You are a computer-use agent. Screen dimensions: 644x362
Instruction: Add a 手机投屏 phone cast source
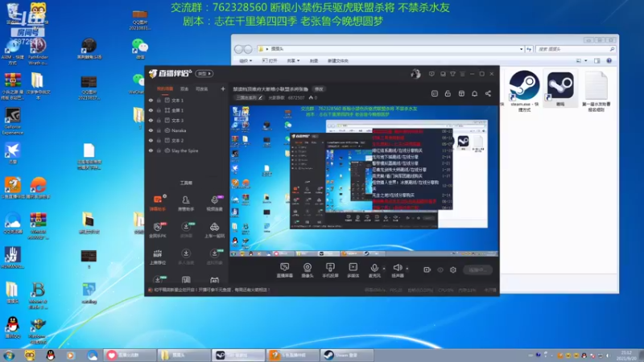pos(330,270)
